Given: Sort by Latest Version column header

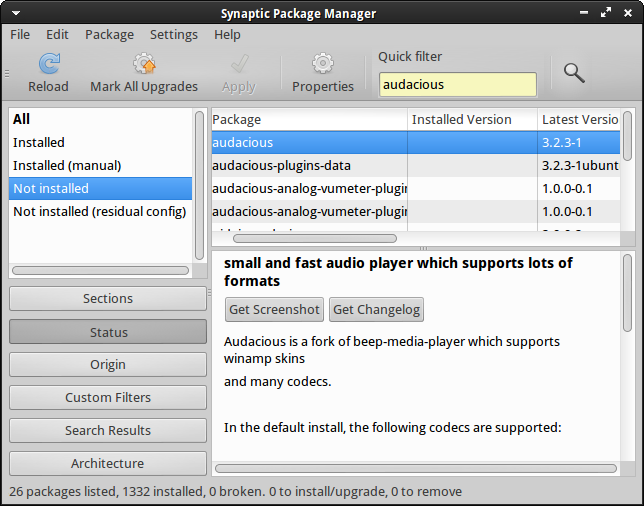Looking at the screenshot, I should point(579,120).
